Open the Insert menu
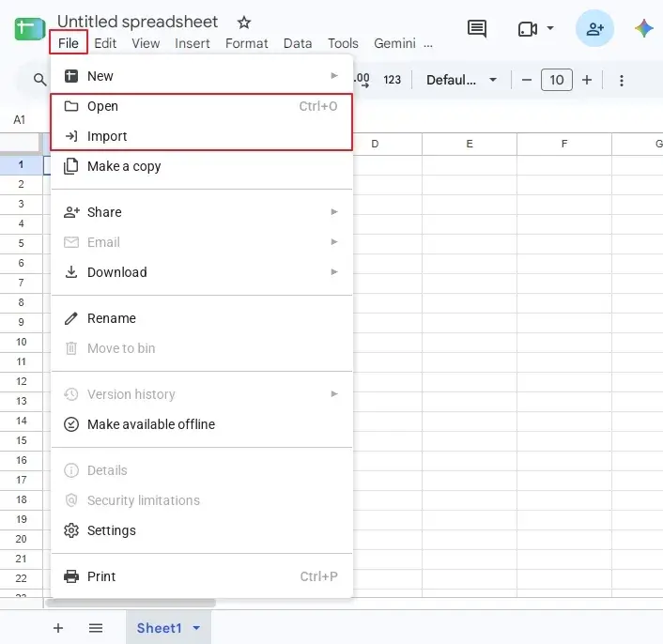Screen dimensions: 663x644 click(x=192, y=43)
